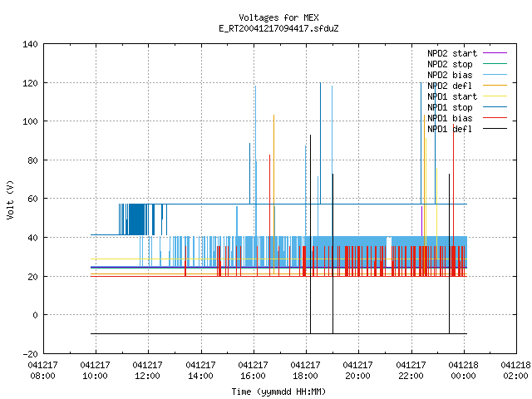Click the 140 y-axis tick label
The width and height of the screenshot is (532, 399).
[30, 44]
